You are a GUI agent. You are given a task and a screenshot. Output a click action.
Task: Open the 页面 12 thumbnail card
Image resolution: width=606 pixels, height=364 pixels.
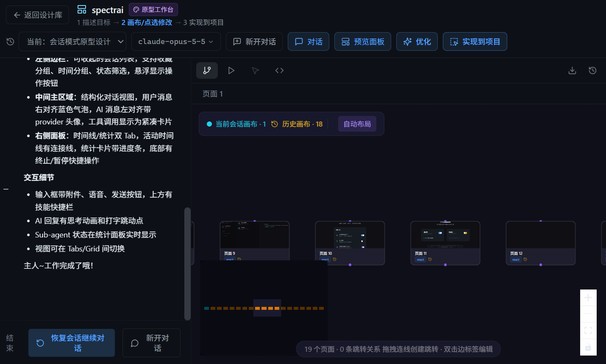(x=541, y=243)
